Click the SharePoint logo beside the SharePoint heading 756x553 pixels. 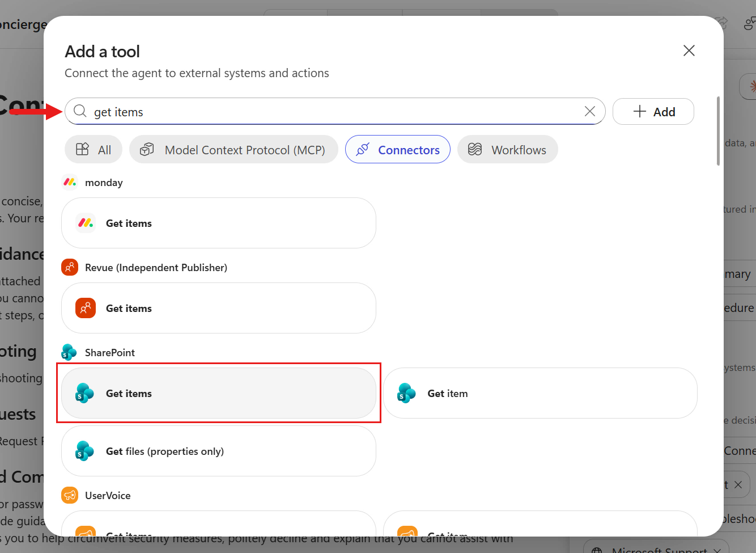(69, 352)
